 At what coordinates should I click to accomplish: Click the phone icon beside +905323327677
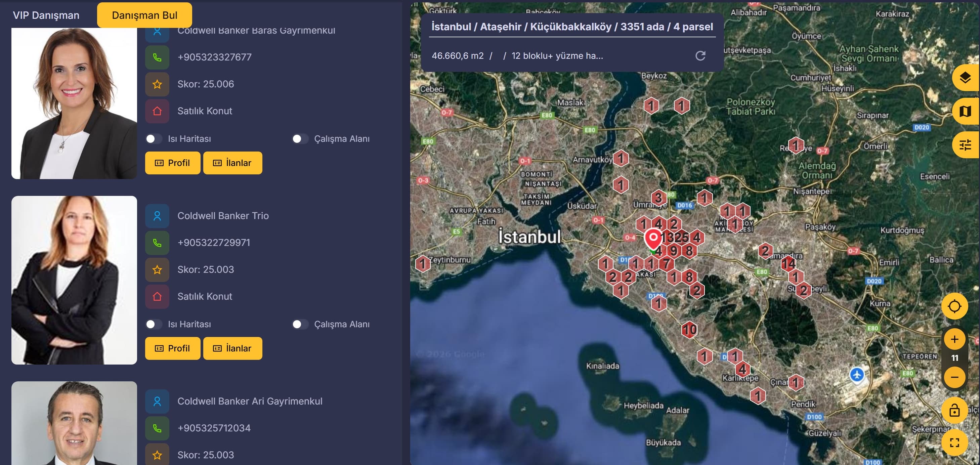pos(157,57)
